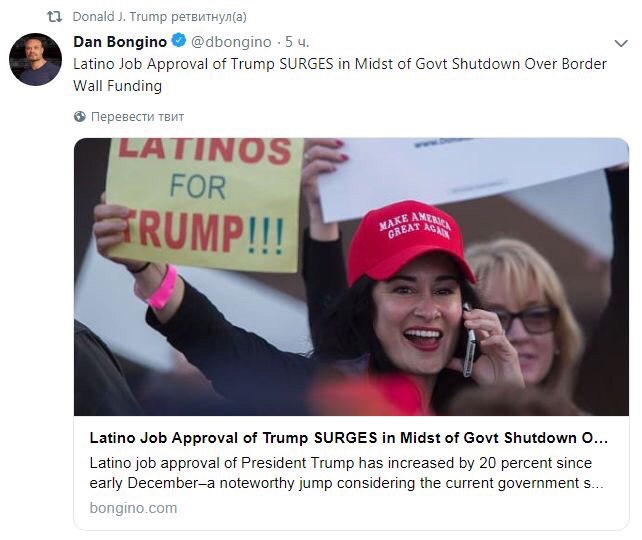Open the article preview image

(x=351, y=277)
